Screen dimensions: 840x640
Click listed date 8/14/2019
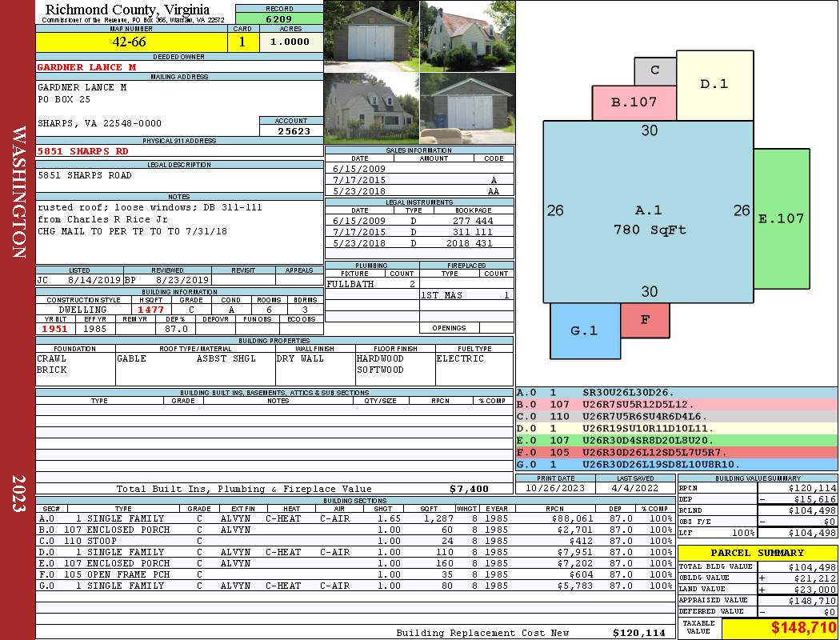[94, 279]
